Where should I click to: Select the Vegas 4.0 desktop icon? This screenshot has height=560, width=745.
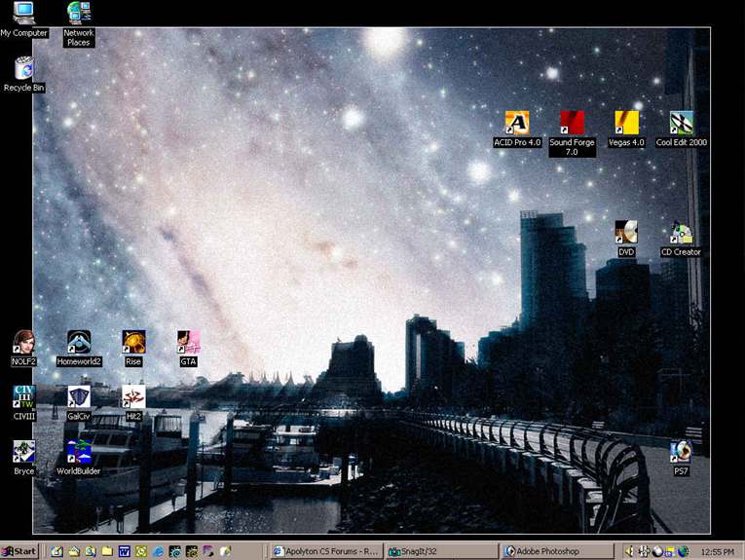point(626,124)
